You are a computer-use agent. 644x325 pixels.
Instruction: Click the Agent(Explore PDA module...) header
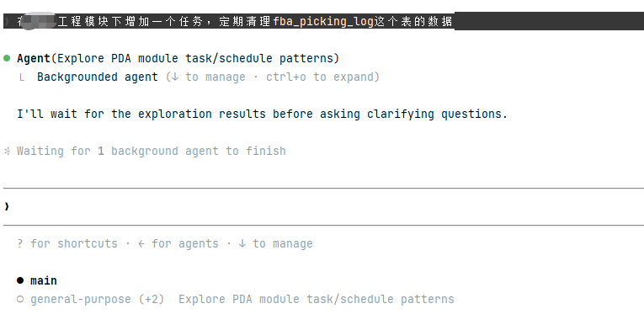(x=178, y=58)
